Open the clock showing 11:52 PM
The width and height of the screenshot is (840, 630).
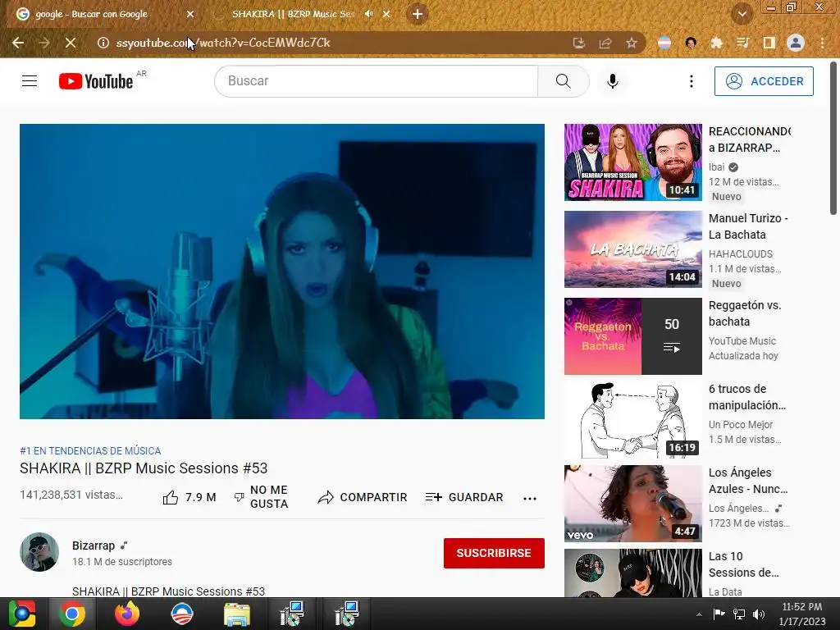pyautogui.click(x=802, y=614)
